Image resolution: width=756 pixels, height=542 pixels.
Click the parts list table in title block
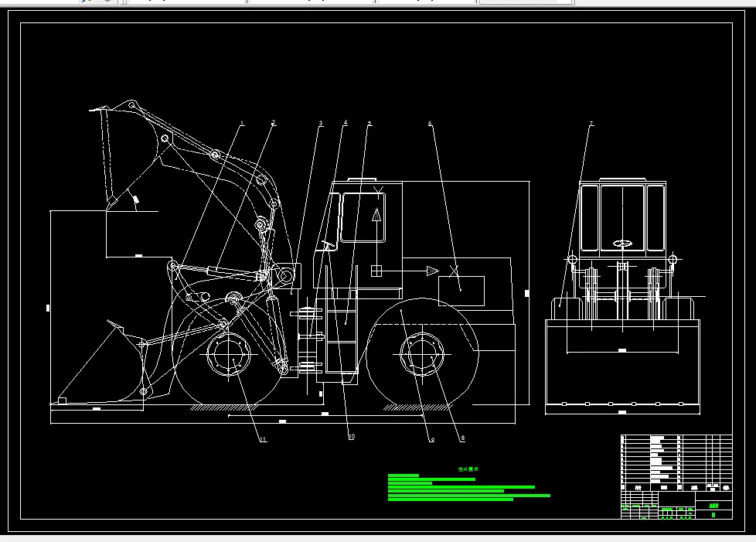coord(676,463)
